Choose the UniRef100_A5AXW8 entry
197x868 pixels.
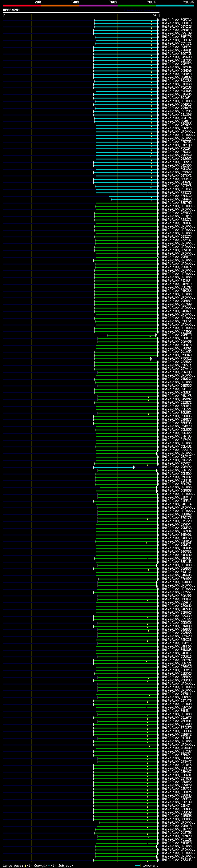pos(176,88)
